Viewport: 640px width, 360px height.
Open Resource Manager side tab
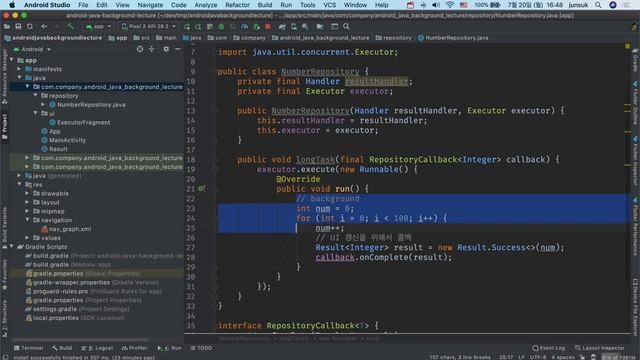[x=4, y=76]
